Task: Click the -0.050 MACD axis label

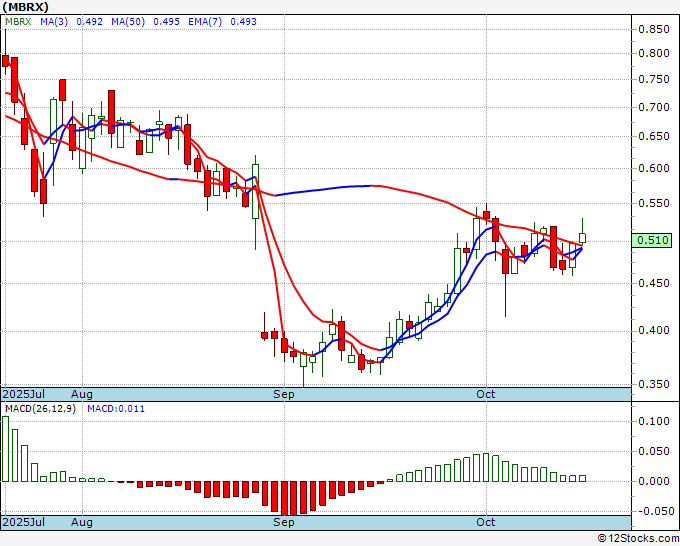Action: coord(654,511)
